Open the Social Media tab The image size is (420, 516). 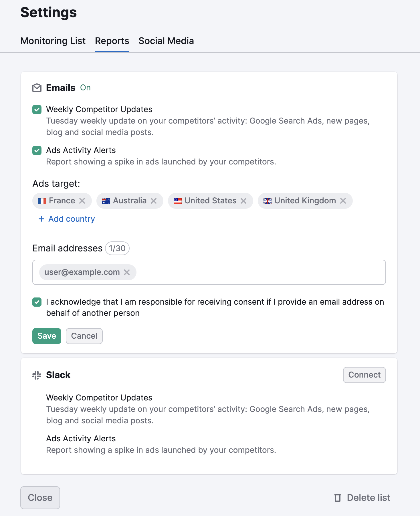(x=166, y=41)
